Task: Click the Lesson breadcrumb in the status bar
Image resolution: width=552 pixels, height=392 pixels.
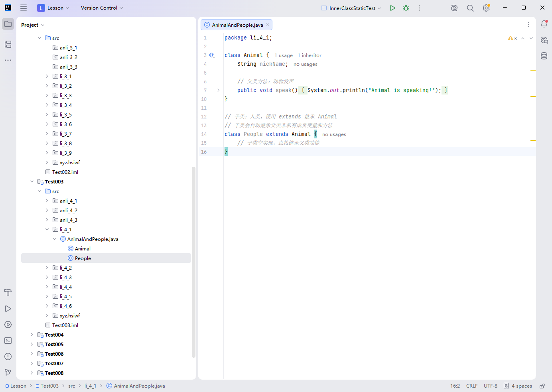Action: coord(16,386)
